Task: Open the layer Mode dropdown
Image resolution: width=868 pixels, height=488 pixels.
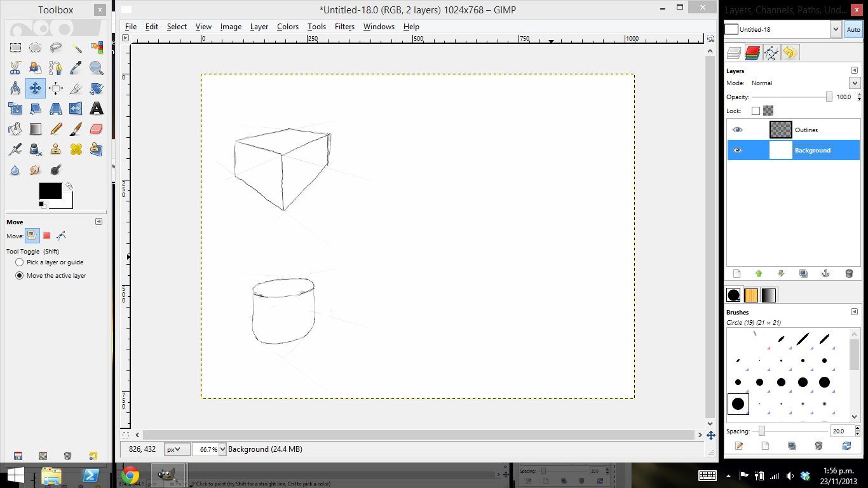Action: (x=855, y=83)
